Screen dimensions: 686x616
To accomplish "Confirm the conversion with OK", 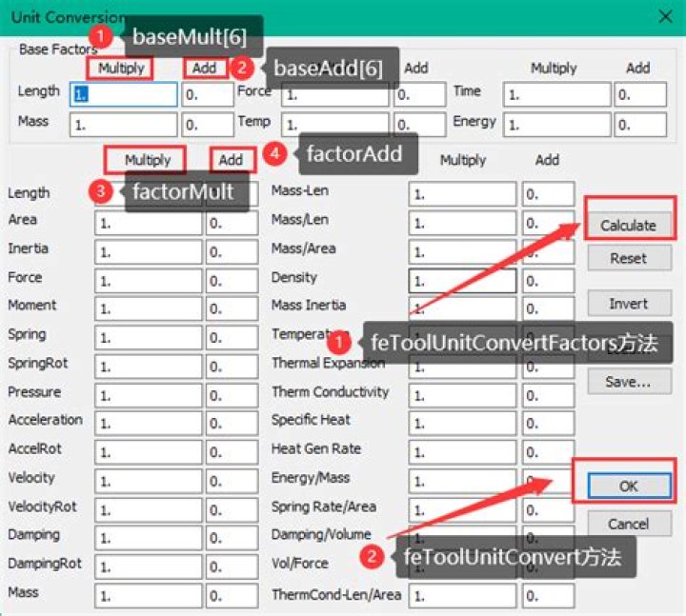I will [x=628, y=486].
